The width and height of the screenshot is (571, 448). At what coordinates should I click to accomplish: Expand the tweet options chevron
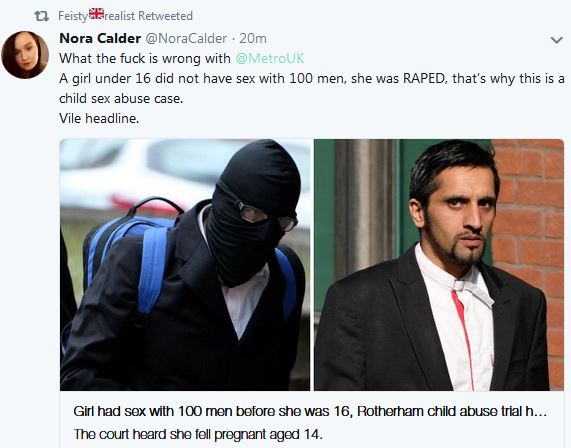pyautogui.click(x=556, y=40)
